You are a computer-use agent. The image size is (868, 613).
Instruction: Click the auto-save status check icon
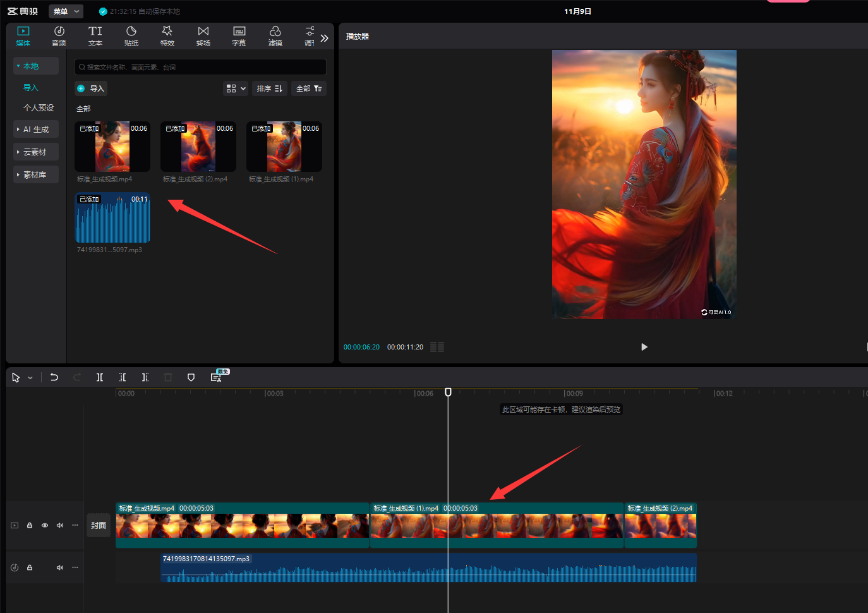pyautogui.click(x=103, y=11)
